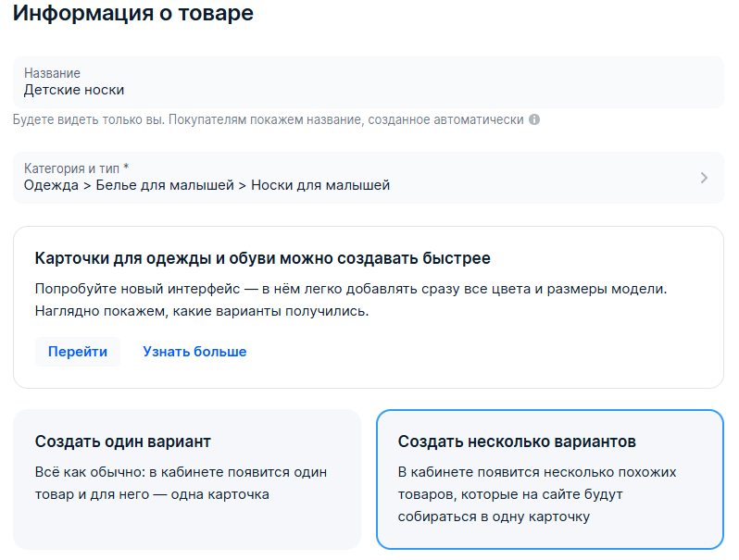The height and width of the screenshot is (560, 739).
Task: Click the info icon after the auto-name hint
Action: [x=534, y=119]
